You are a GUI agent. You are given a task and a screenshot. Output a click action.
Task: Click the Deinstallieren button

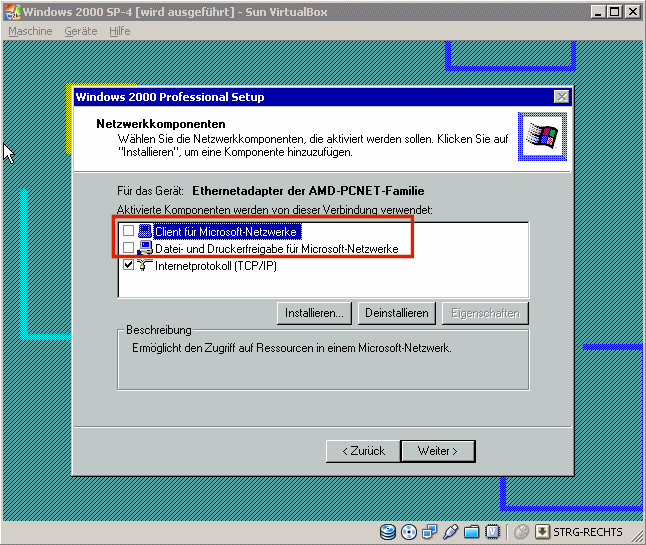tap(396, 313)
